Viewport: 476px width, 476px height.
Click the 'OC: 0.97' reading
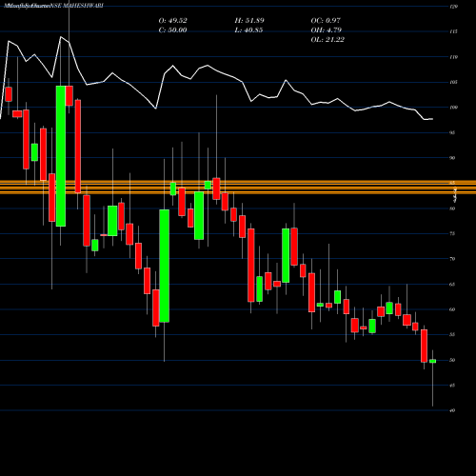pyautogui.click(x=326, y=21)
